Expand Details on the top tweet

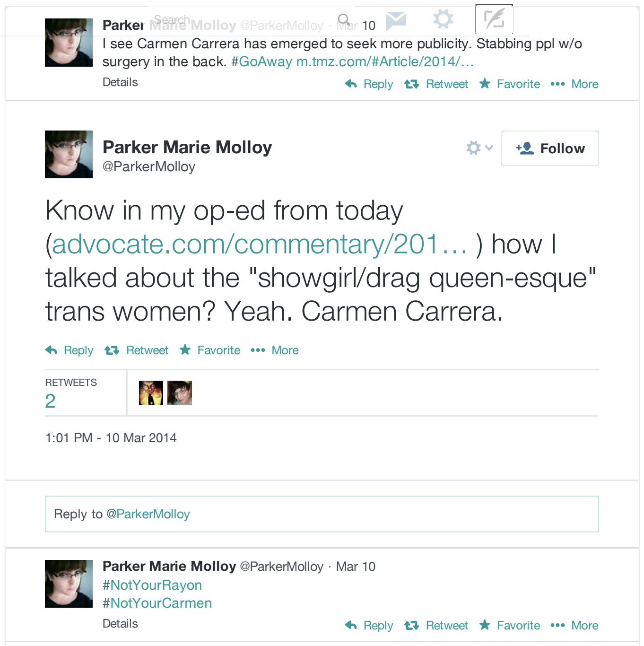coord(120,82)
